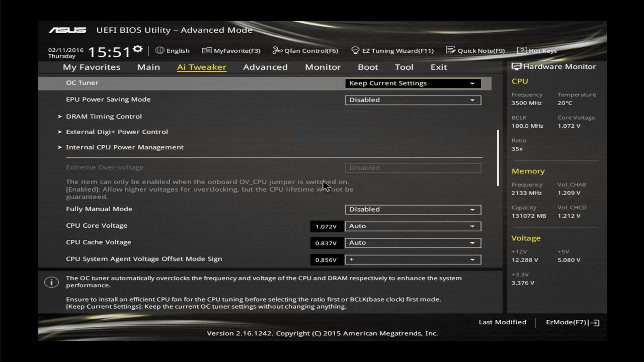Open the My Favorites tab
Viewport: 644px width, 362px height.
[92, 67]
